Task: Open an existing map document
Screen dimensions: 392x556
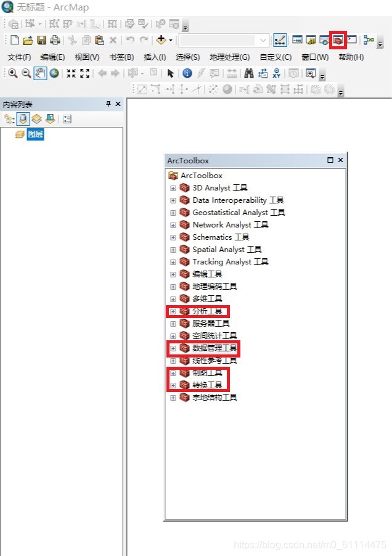Action: [28, 40]
